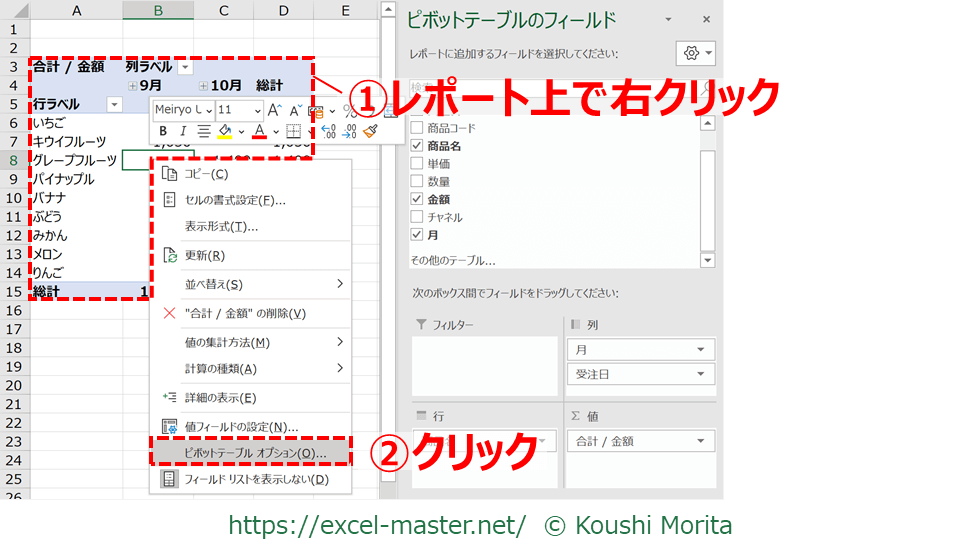Click the yellow fill color button
The image size is (960, 540).
[226, 131]
